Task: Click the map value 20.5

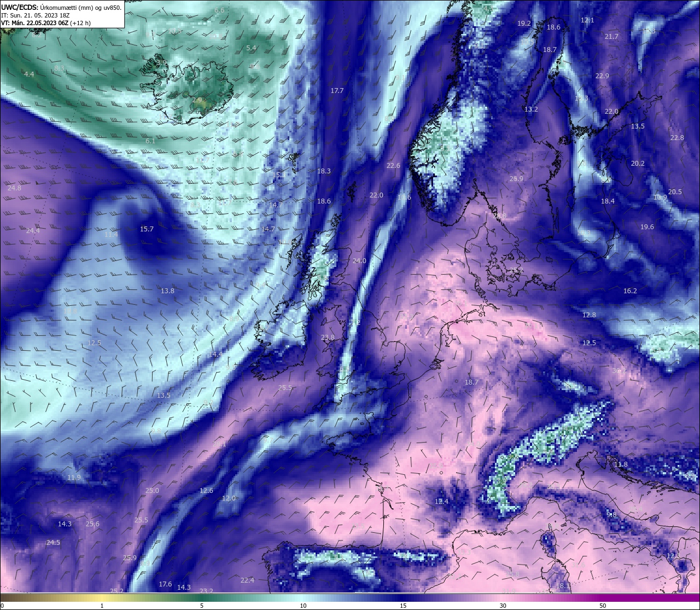Action: pos(675,192)
